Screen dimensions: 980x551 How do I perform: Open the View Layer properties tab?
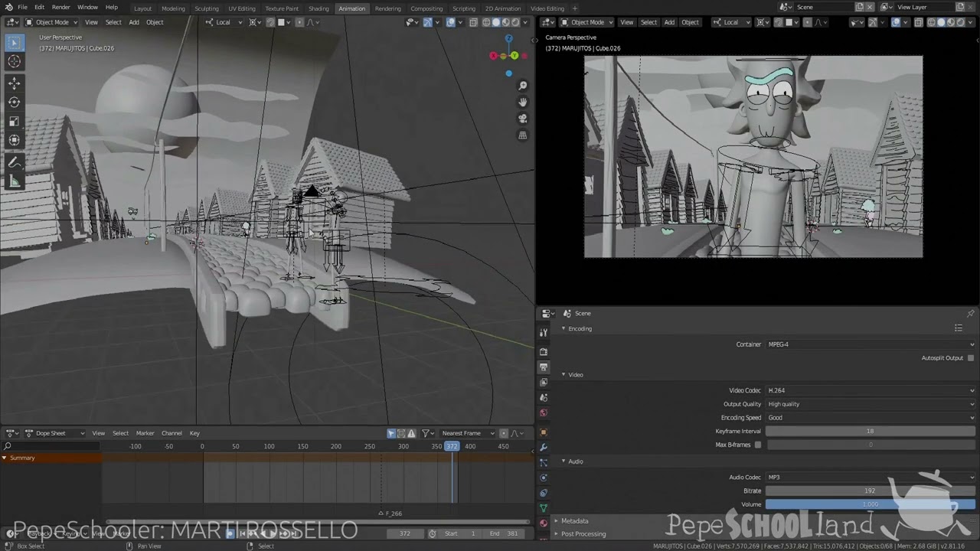[x=544, y=382]
